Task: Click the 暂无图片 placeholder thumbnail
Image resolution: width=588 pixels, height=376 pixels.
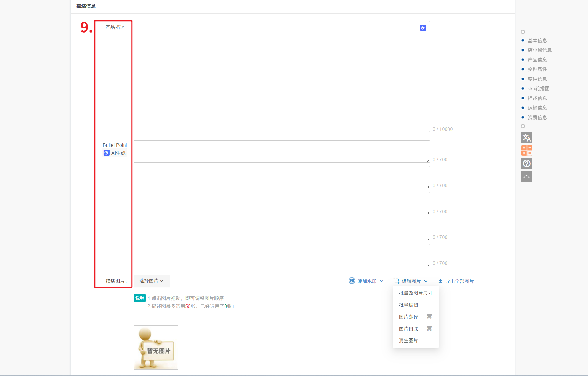Action: coord(156,348)
